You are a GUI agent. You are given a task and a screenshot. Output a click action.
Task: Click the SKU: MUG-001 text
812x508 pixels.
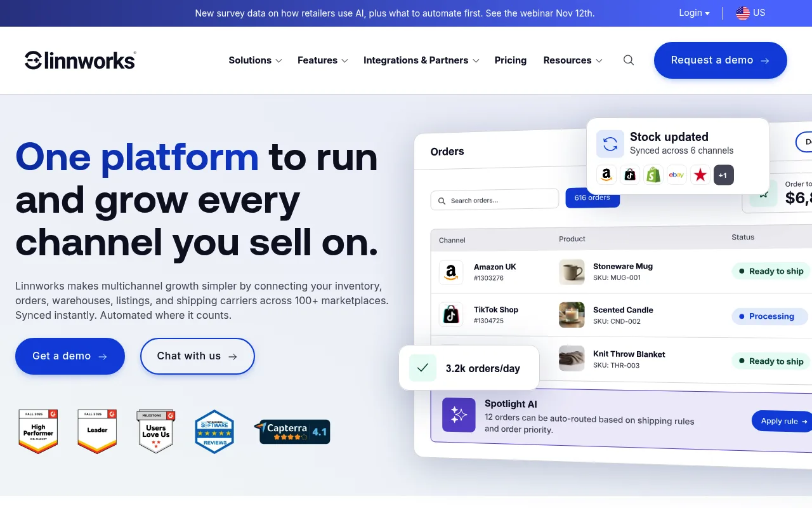pos(617,277)
